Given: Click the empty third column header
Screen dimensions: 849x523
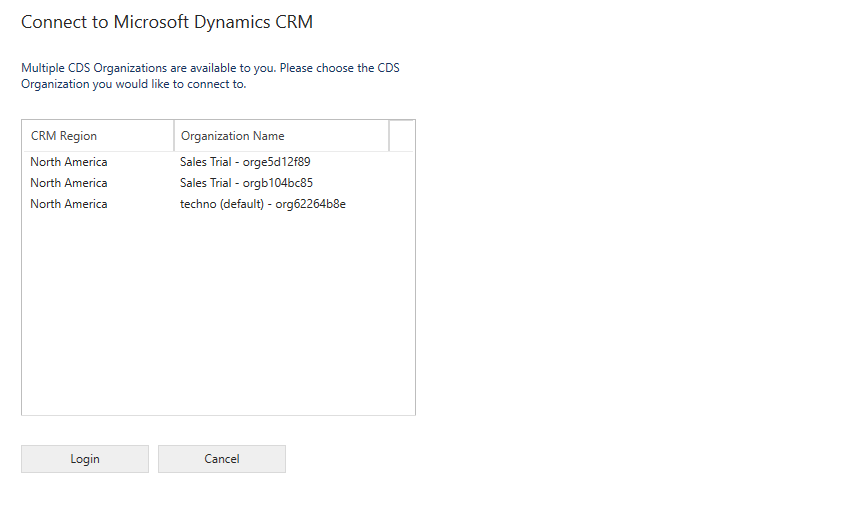Looking at the screenshot, I should pos(401,136).
